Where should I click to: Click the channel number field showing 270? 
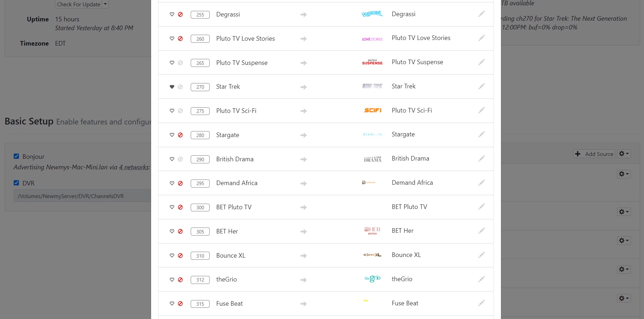click(x=200, y=87)
